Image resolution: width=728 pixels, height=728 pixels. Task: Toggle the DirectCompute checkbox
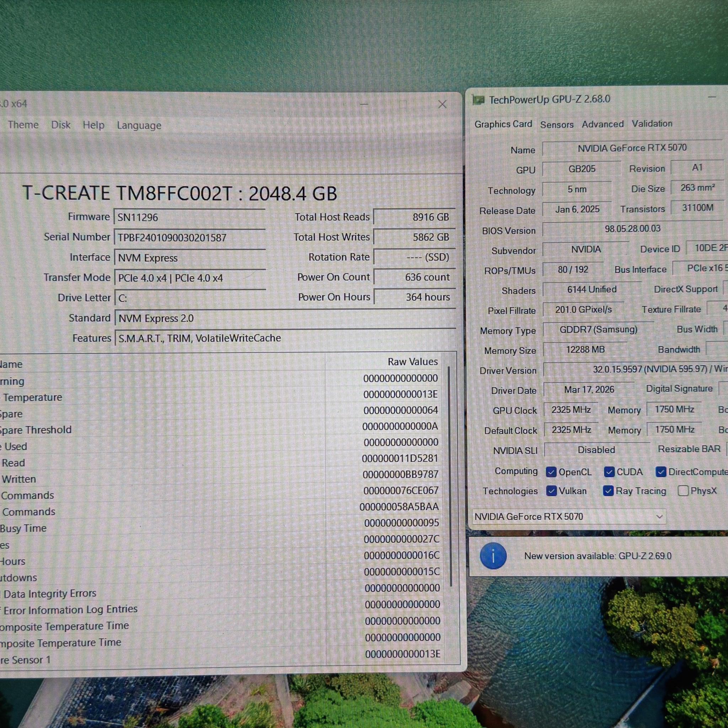660,472
